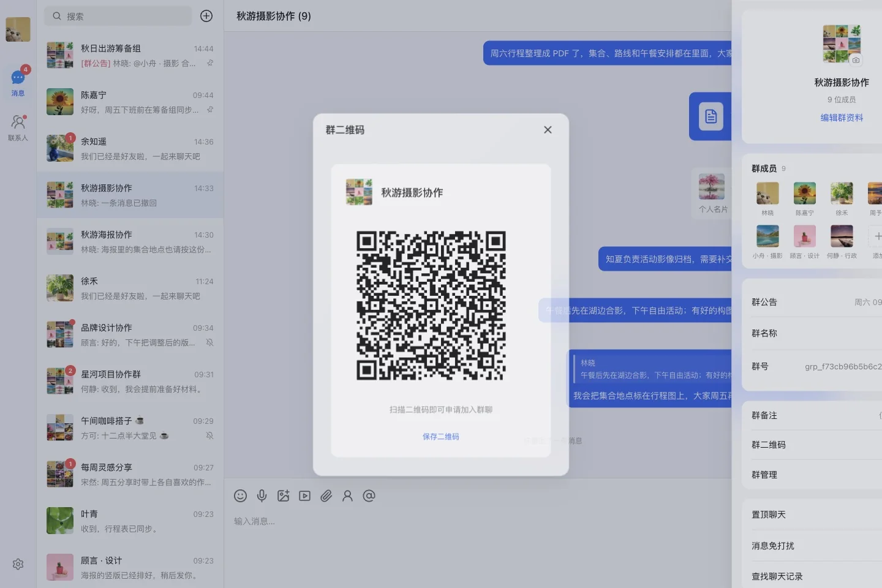This screenshot has width=882, height=588.
Task: Open the 星河项目协作群 conversation
Action: (130, 381)
